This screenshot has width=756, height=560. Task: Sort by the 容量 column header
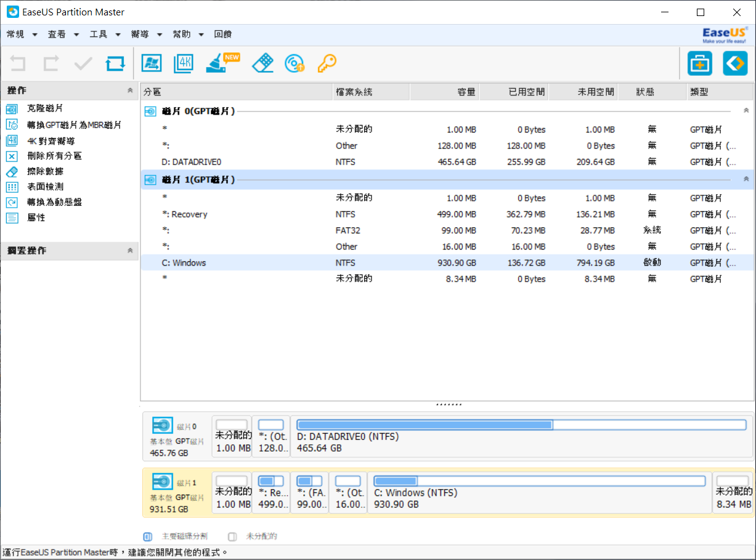point(444,92)
